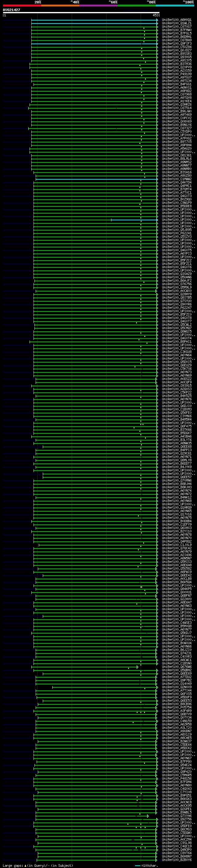Image resolution: width=197 pixels, height=868 pixels.
Task: Open hit UniRef100_C1MWW2
Action: (176, 179)
